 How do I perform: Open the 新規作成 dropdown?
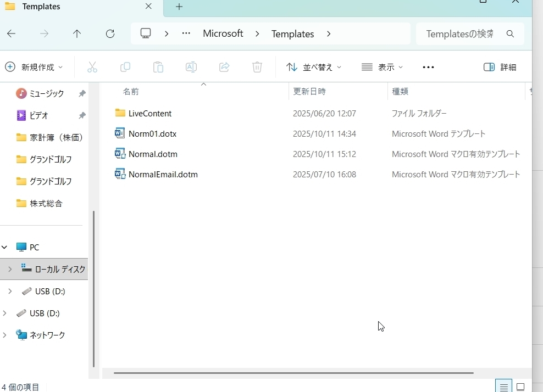(x=34, y=67)
